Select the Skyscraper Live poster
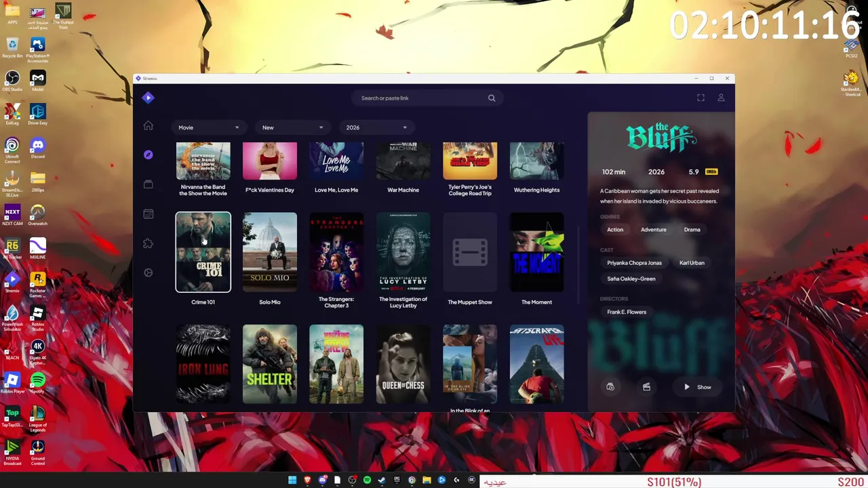 tap(536, 364)
